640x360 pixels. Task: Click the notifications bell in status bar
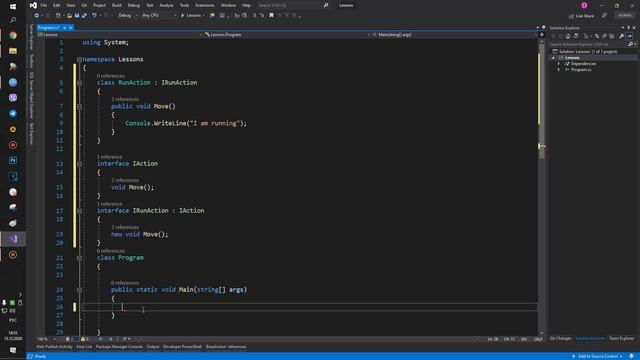click(631, 356)
